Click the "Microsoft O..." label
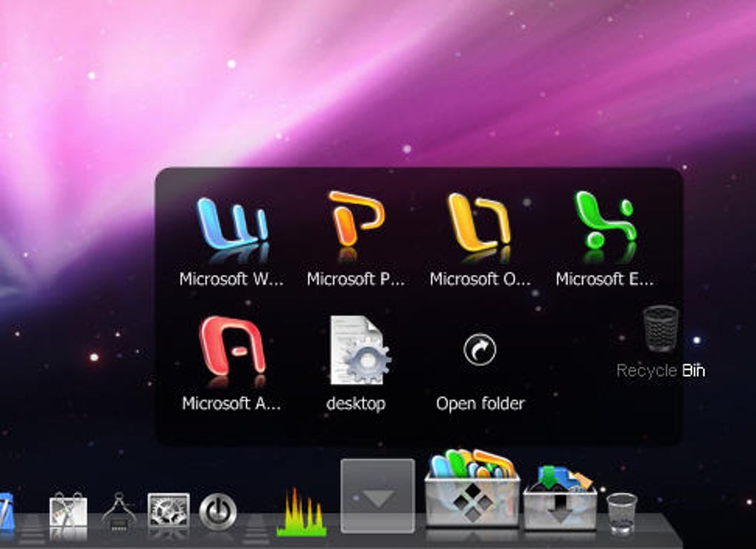This screenshot has height=549, width=756. [480, 279]
